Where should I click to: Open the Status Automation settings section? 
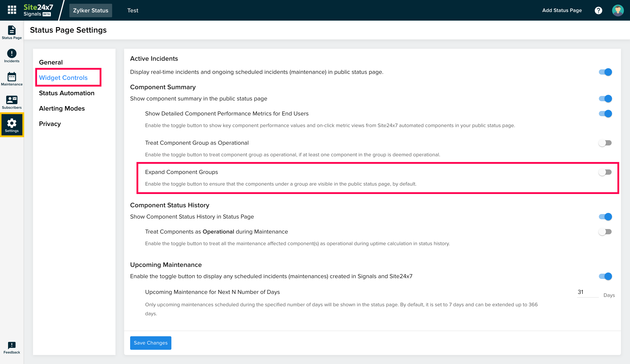[67, 93]
